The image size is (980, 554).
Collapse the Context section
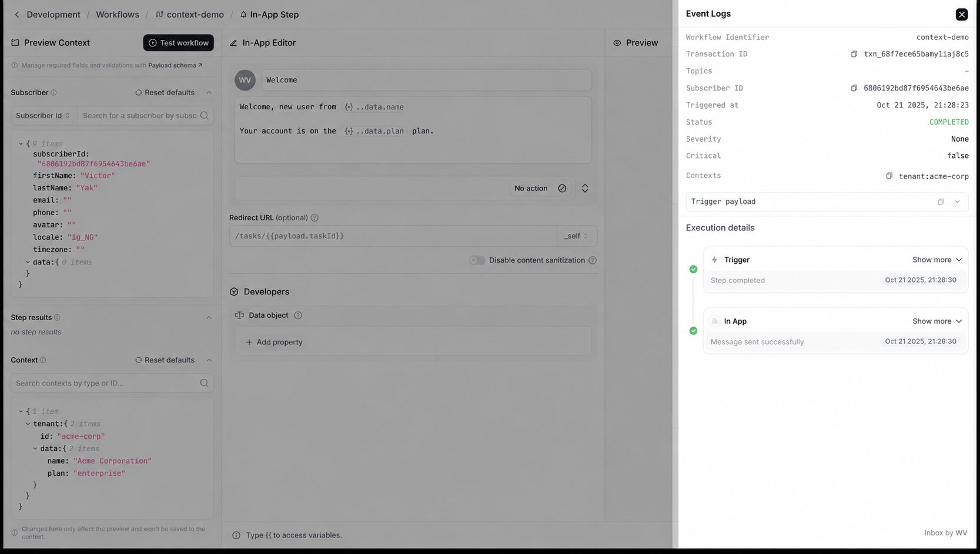pyautogui.click(x=209, y=360)
